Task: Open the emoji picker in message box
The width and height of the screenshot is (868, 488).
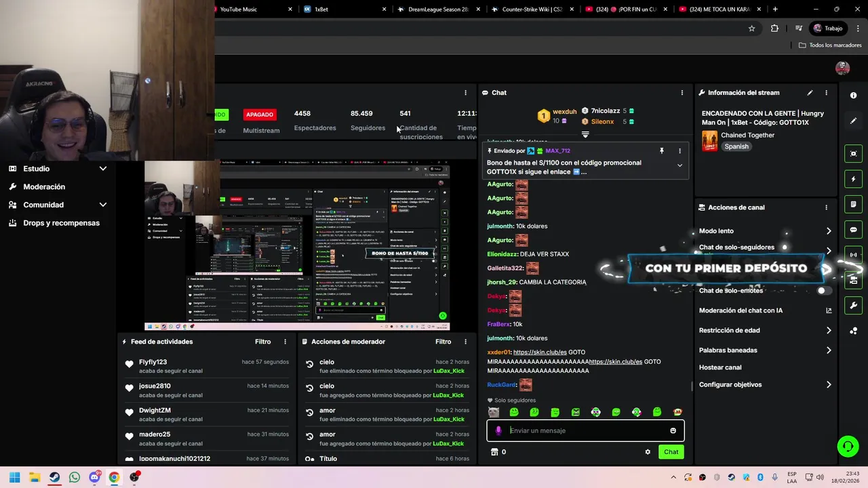Action: coord(673,430)
